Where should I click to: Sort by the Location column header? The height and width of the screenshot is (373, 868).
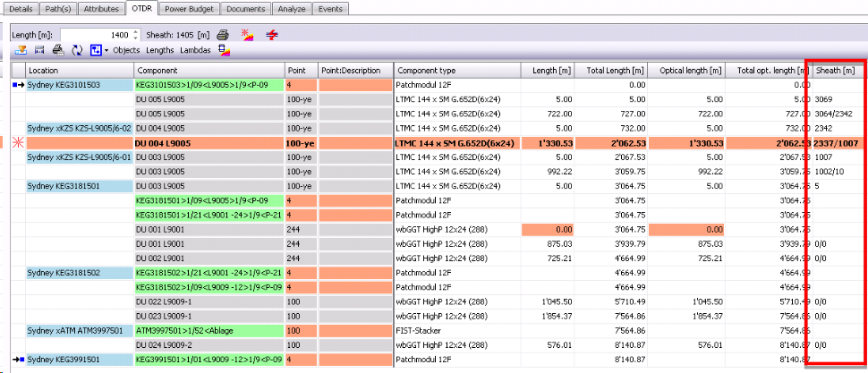pos(81,71)
